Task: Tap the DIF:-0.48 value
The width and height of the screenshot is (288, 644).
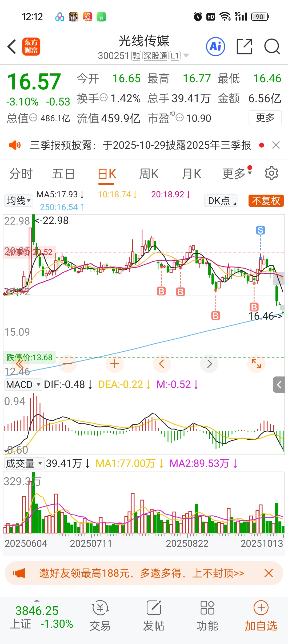Action: pos(68,384)
